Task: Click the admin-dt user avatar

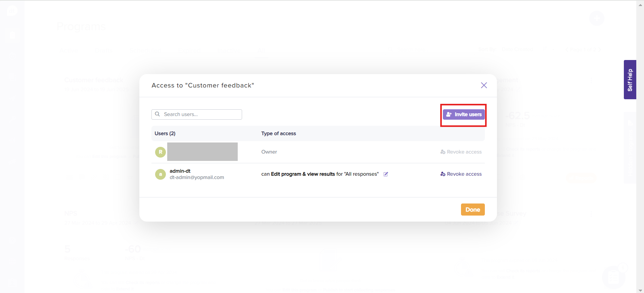Action: pos(160,174)
